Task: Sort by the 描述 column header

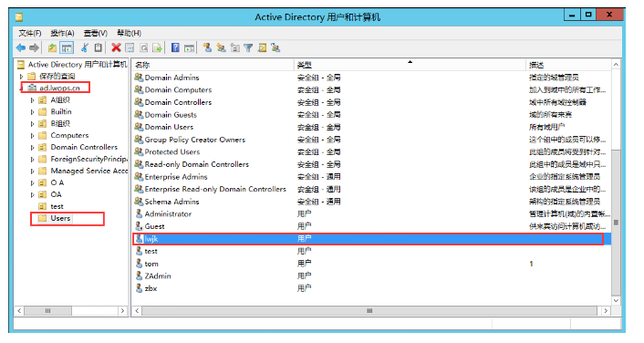Action: pos(568,65)
